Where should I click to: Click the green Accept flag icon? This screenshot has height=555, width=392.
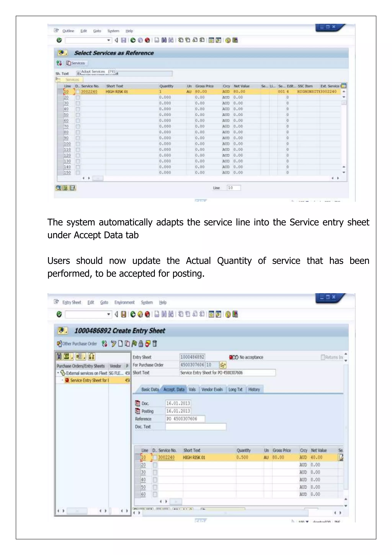pyautogui.click(x=134, y=343)
